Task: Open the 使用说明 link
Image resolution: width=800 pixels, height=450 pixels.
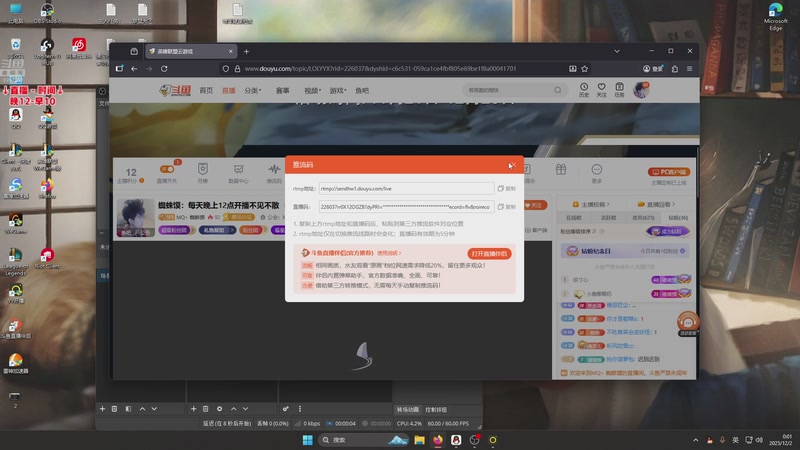Action: (389, 253)
